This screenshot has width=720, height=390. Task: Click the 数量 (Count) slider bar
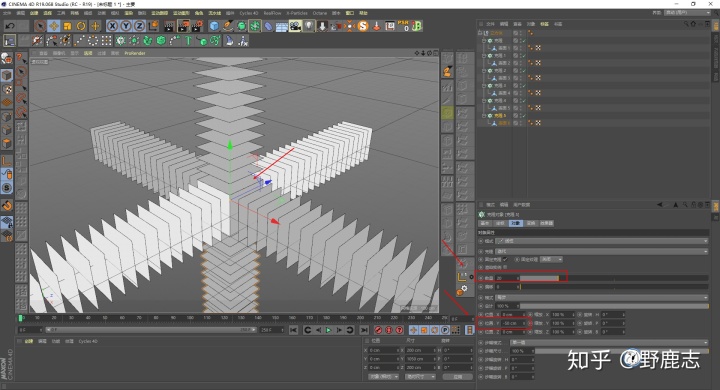click(613, 278)
